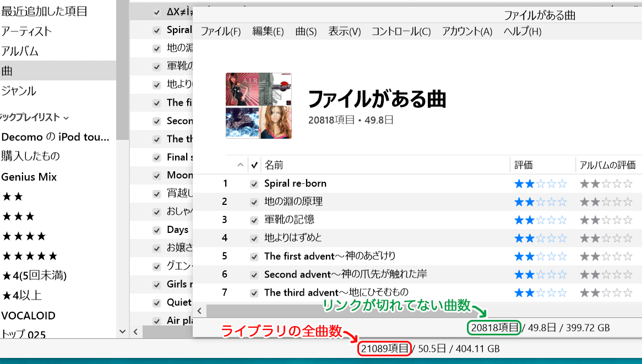Select アーティスト in the sidebar
642x364 pixels.
click(x=26, y=31)
